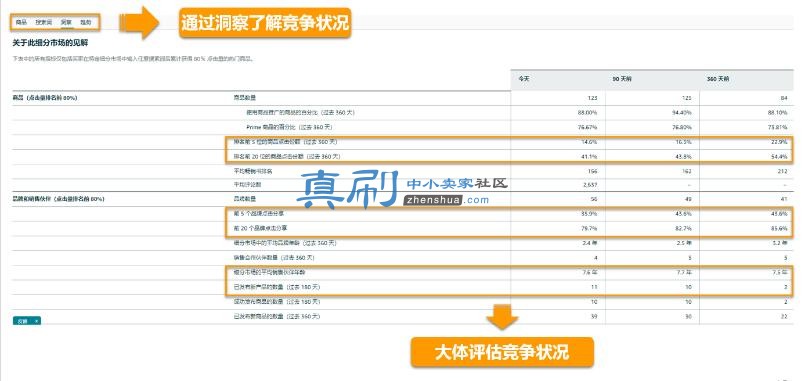Open the 趋势 tab

86,23
